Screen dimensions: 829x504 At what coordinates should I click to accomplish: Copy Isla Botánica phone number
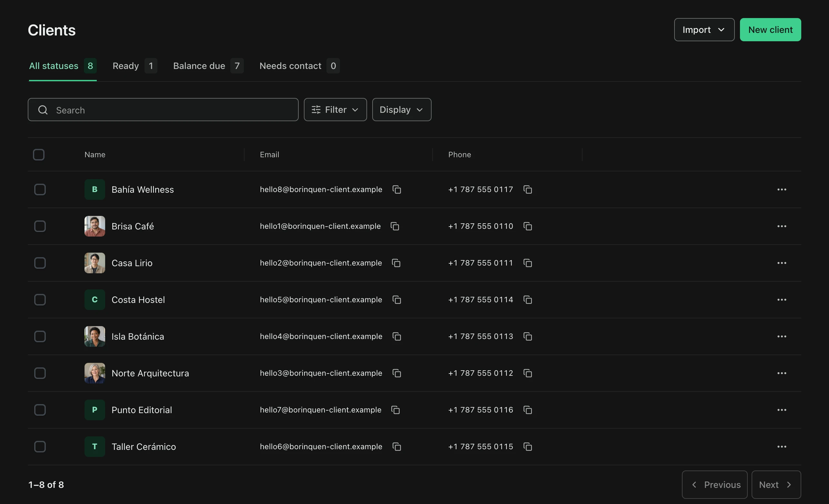527,336
